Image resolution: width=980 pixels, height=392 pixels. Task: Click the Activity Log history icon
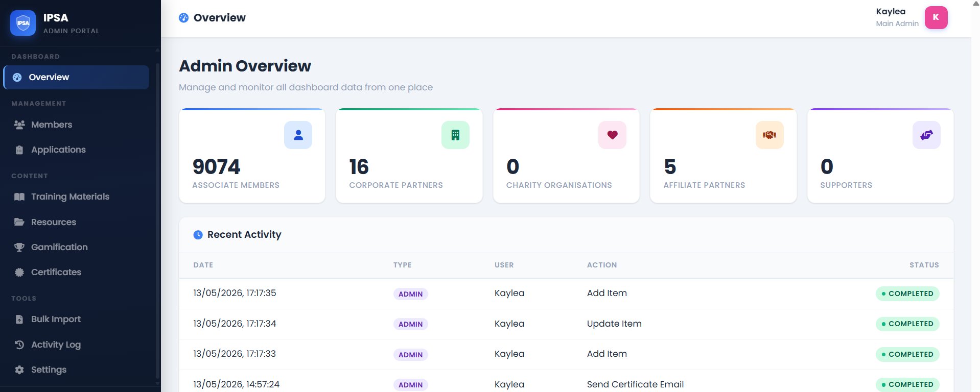pos(19,345)
